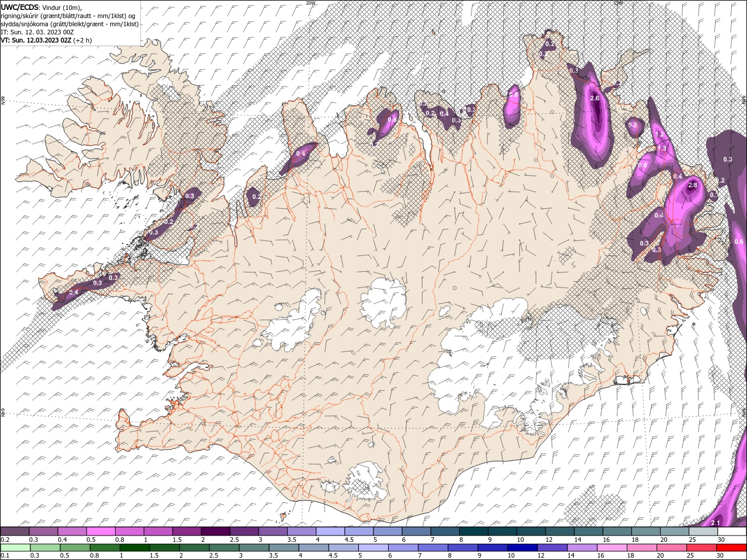Click the 'VT: Sun. 12.03.2023 02Z' valid time text
The height and width of the screenshot is (560, 747).
pos(36,40)
